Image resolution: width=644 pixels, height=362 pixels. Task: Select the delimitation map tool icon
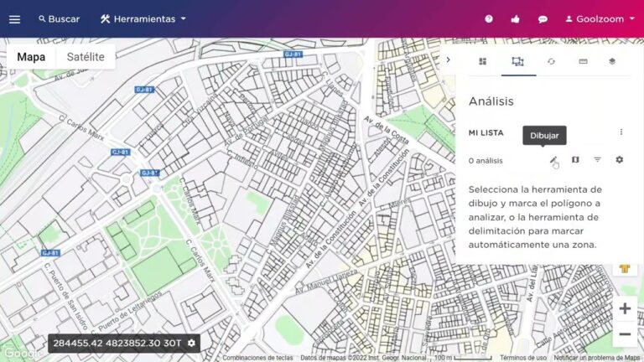575,160
